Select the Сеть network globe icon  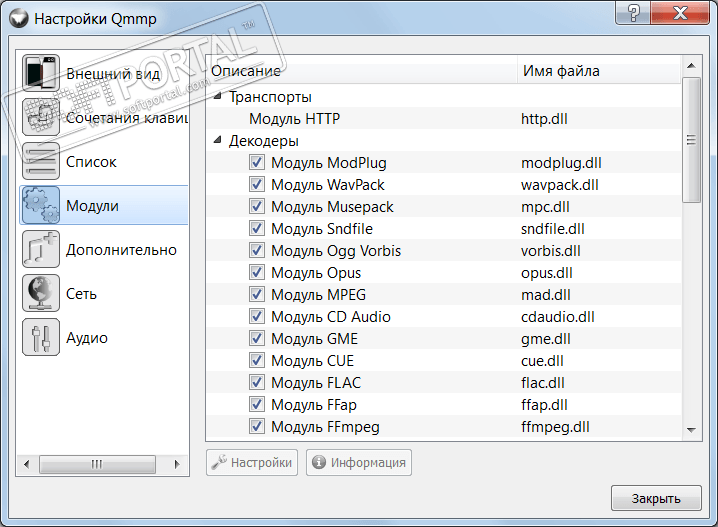click(41, 293)
